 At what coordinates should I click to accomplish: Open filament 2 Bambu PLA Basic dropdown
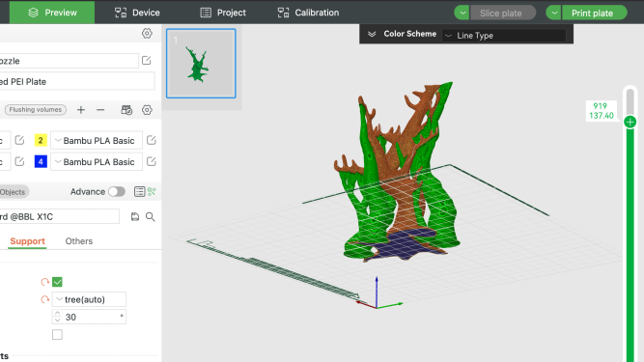[97, 140]
